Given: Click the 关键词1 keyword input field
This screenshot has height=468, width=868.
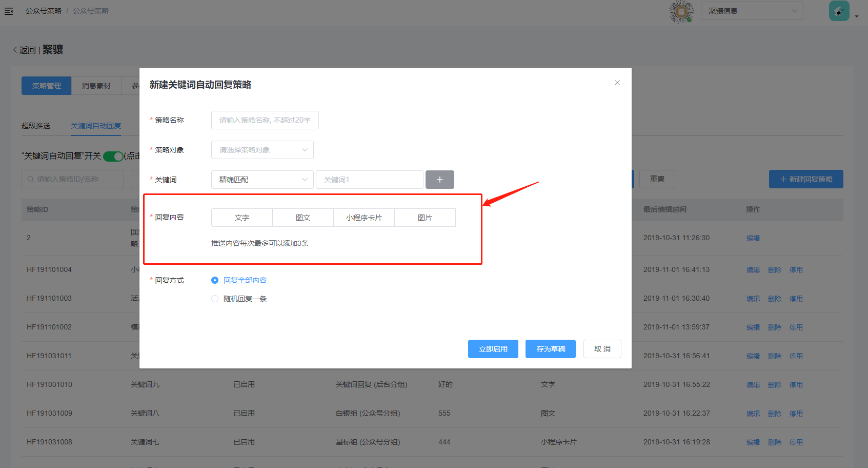Looking at the screenshot, I should (369, 180).
